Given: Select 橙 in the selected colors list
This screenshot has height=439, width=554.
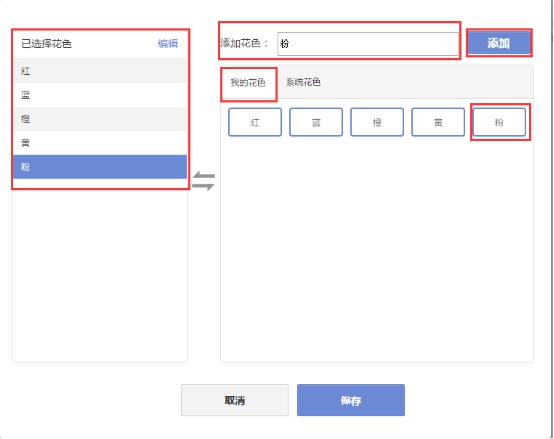Looking at the screenshot, I should (100, 119).
